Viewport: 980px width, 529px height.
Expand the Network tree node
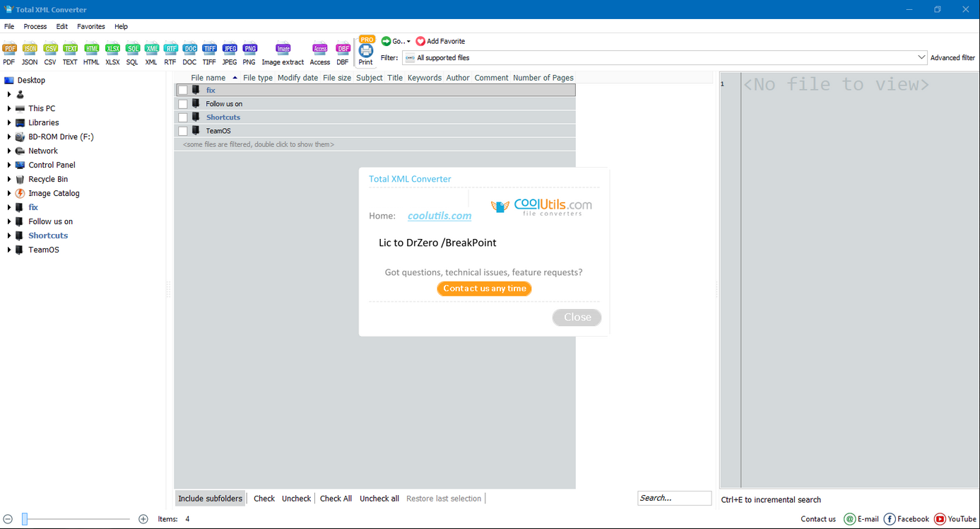tap(9, 151)
